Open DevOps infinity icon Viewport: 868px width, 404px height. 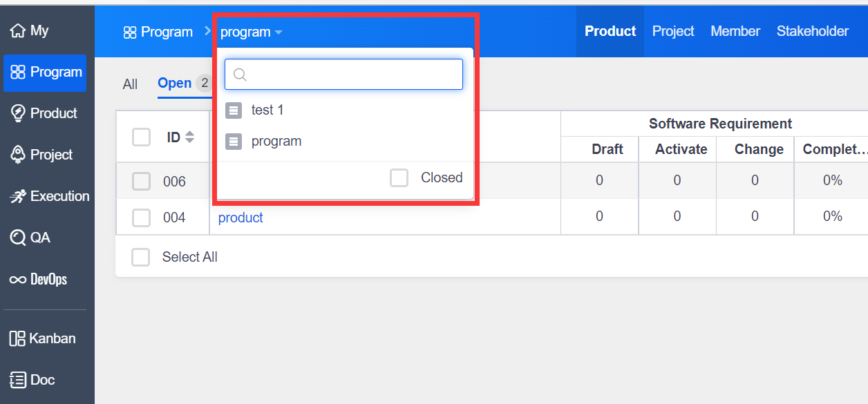[x=18, y=280]
